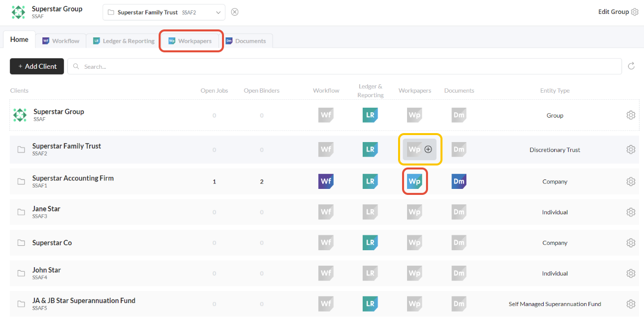Click the folder icon beside Superstar Co
Image resolution: width=644 pixels, height=325 pixels.
click(x=20, y=242)
